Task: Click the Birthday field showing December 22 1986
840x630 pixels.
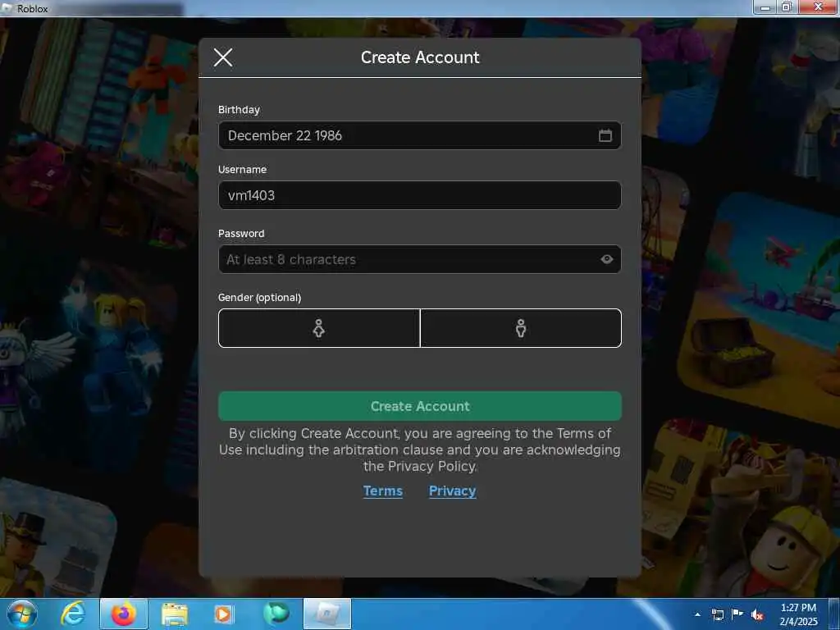Action: pyautogui.click(x=419, y=135)
